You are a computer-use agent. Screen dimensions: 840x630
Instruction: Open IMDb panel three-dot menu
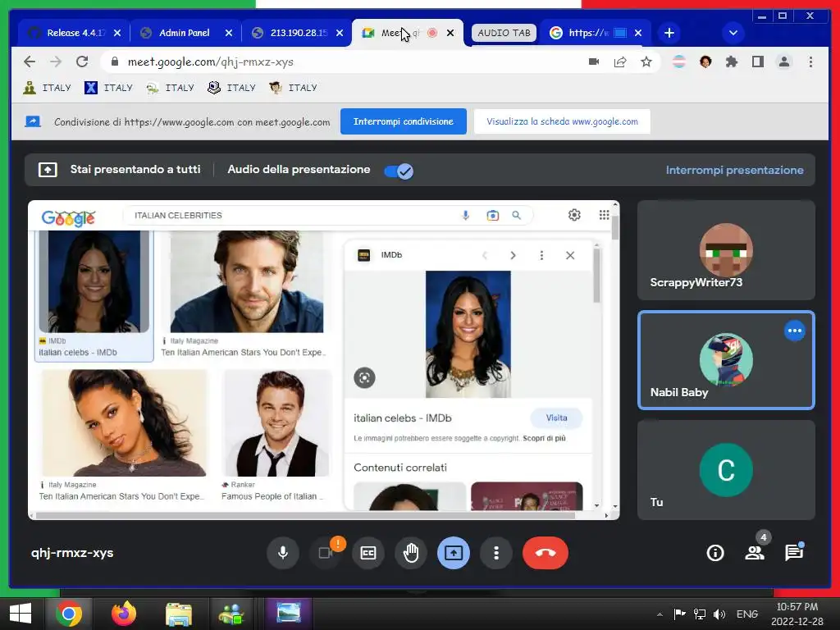pos(541,256)
